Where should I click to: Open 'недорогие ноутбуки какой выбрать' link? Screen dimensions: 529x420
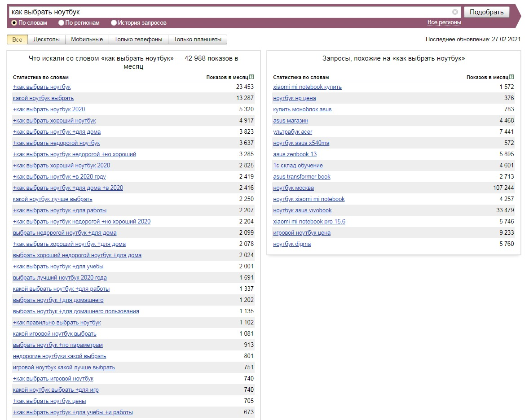pos(59,356)
